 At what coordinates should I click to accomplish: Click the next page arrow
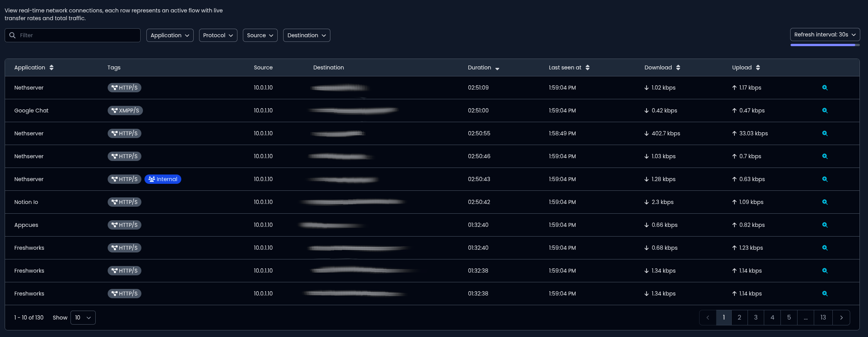coord(841,318)
